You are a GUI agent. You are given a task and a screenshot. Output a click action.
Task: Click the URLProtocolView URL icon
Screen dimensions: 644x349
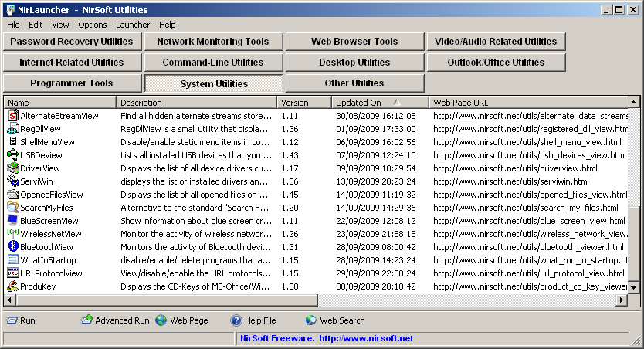(x=13, y=273)
